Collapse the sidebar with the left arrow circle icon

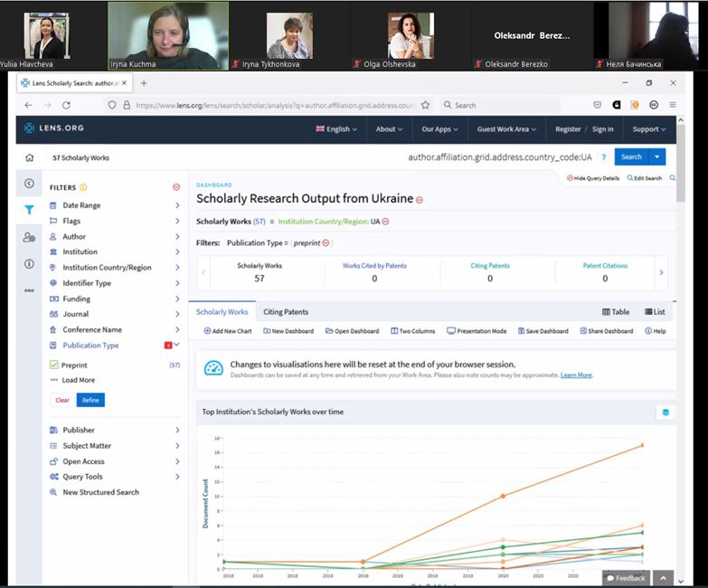point(29,184)
